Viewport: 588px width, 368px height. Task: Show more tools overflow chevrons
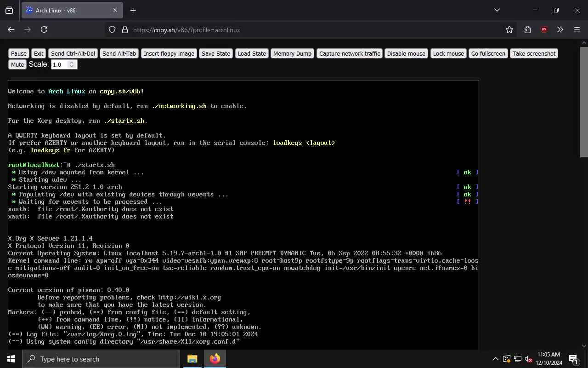pyautogui.click(x=560, y=29)
